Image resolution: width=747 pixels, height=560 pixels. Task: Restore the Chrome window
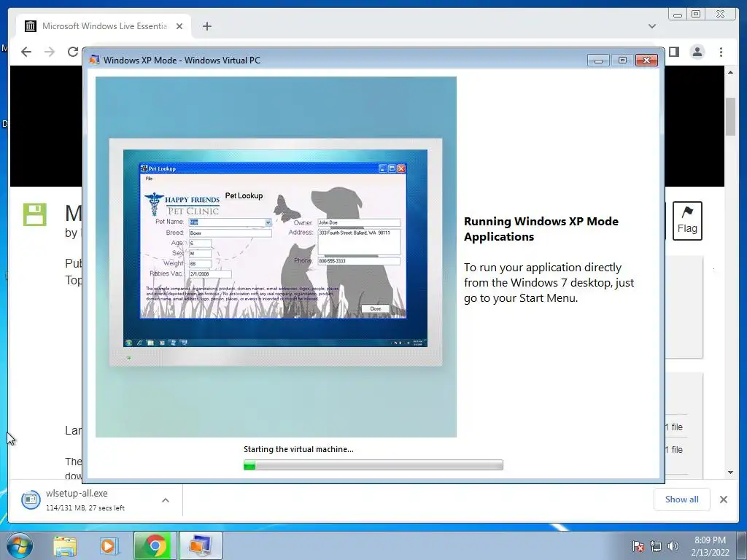point(696,15)
